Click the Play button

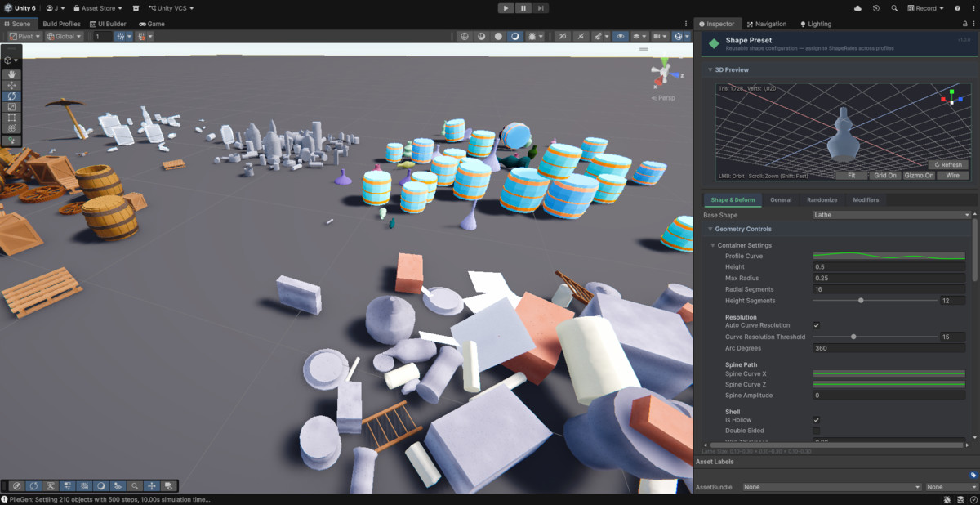pyautogui.click(x=506, y=8)
